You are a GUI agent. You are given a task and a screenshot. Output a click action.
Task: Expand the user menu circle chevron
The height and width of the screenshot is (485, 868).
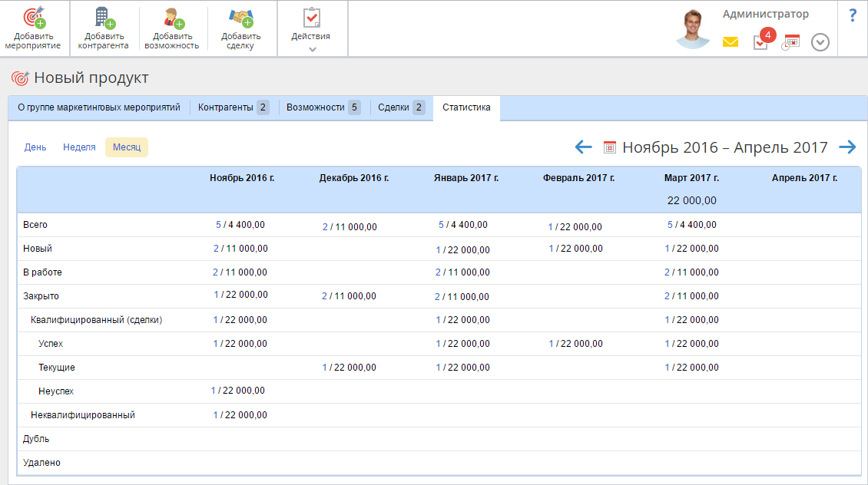pyautogui.click(x=820, y=42)
